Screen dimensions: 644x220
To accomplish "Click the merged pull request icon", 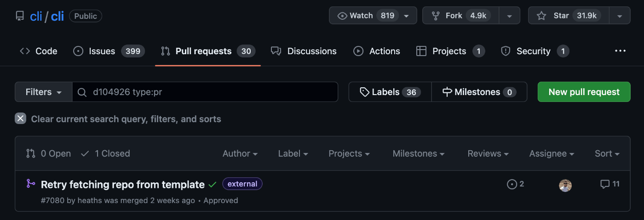I will [x=31, y=184].
